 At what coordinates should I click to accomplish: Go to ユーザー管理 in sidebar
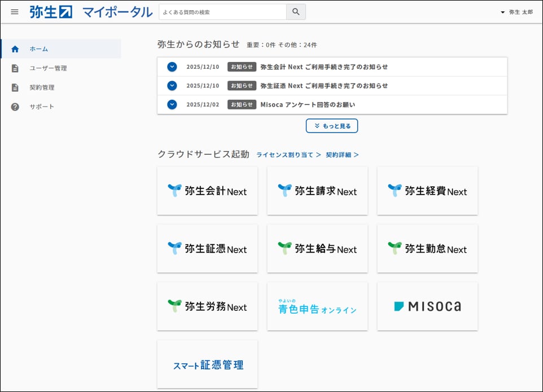point(48,68)
